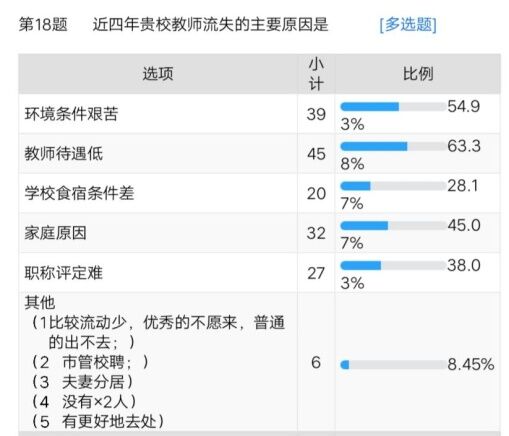Click the 其他 option label
Screen dimensions: 509x436
tap(40, 303)
